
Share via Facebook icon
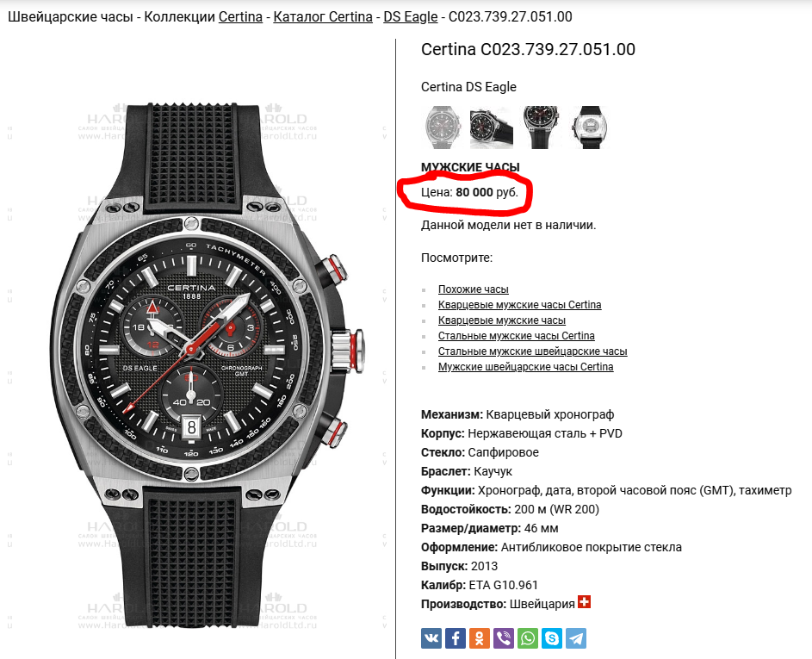(456, 638)
